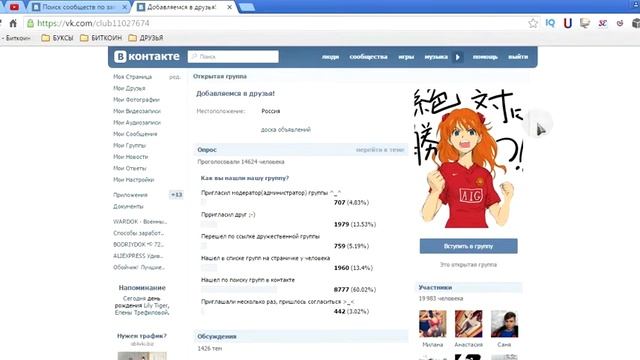The image size is (640, 360).
Task: Click перейти к теме in the poll header
Action: 380,150
